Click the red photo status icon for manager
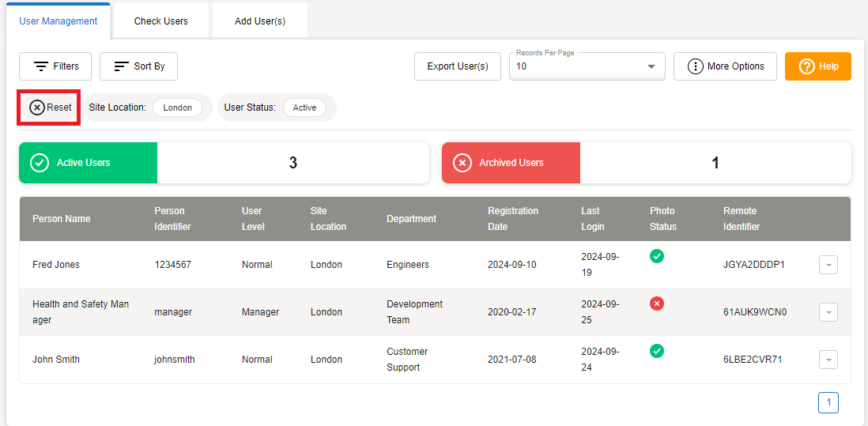This screenshot has height=426, width=868. coord(657,303)
